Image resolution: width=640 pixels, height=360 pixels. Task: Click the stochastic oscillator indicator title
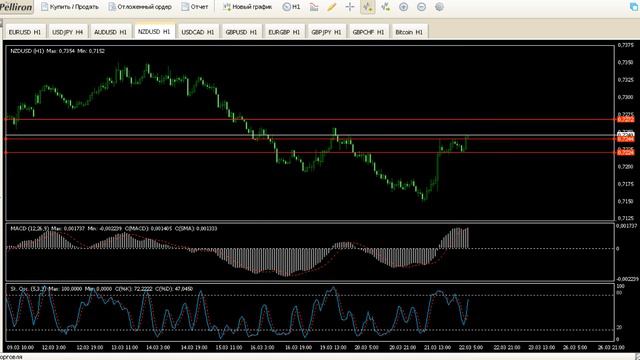(x=102, y=289)
